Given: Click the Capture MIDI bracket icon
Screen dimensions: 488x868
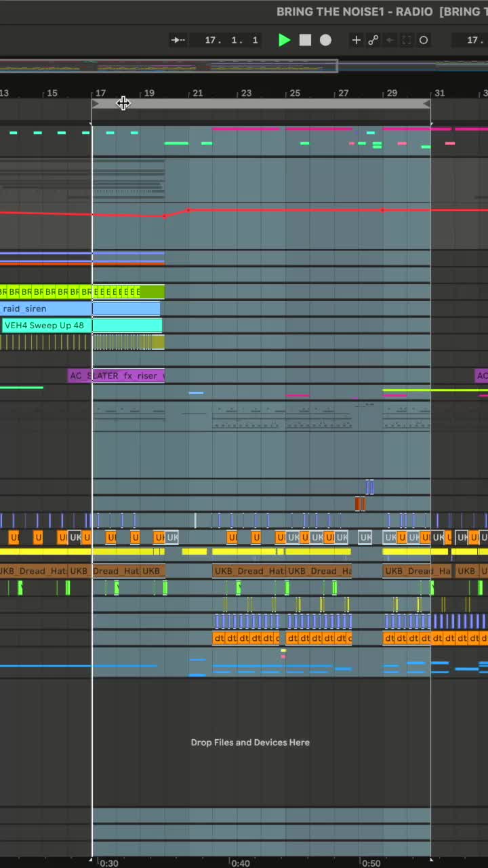Looking at the screenshot, I should [x=407, y=40].
